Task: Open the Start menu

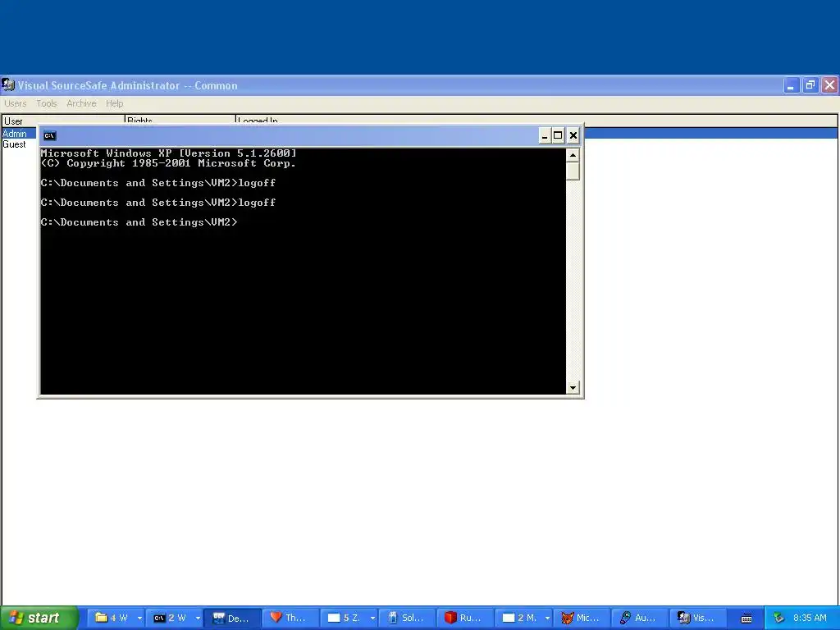Action: click(39, 619)
